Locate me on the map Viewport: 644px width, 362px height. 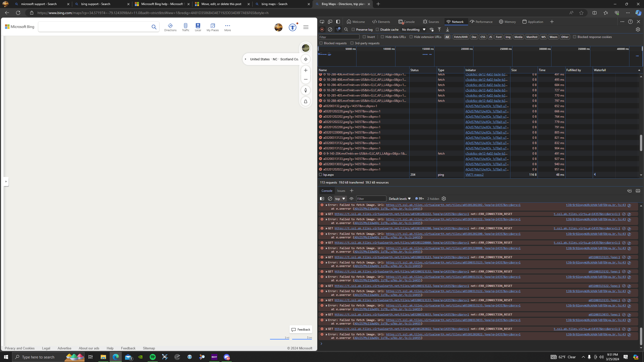306,59
